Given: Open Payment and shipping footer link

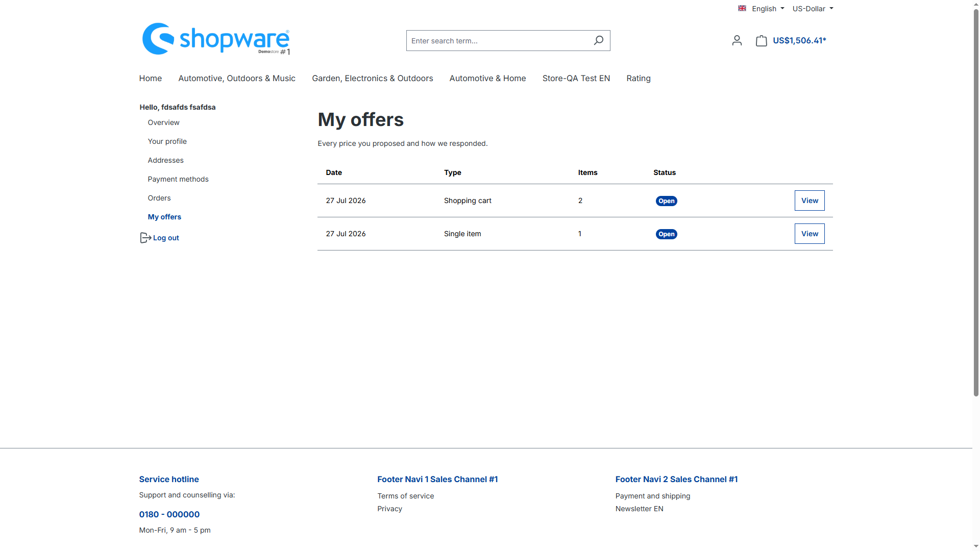Looking at the screenshot, I should coord(652,496).
